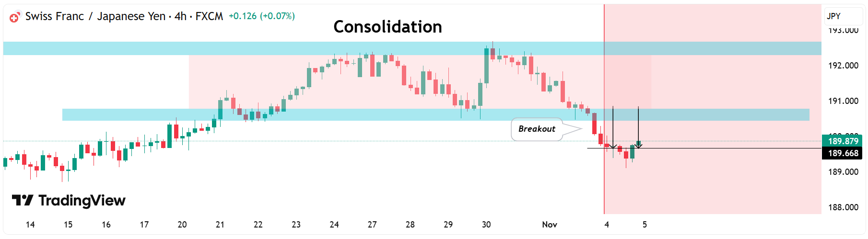Click the Swiss Franc symbol flag icon
The height and width of the screenshot is (239, 868).
14,17
